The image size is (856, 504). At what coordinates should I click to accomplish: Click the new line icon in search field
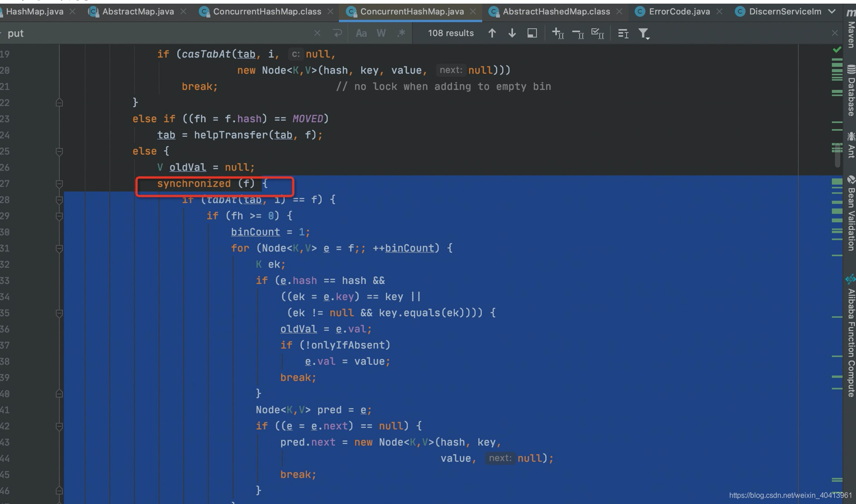pyautogui.click(x=338, y=33)
